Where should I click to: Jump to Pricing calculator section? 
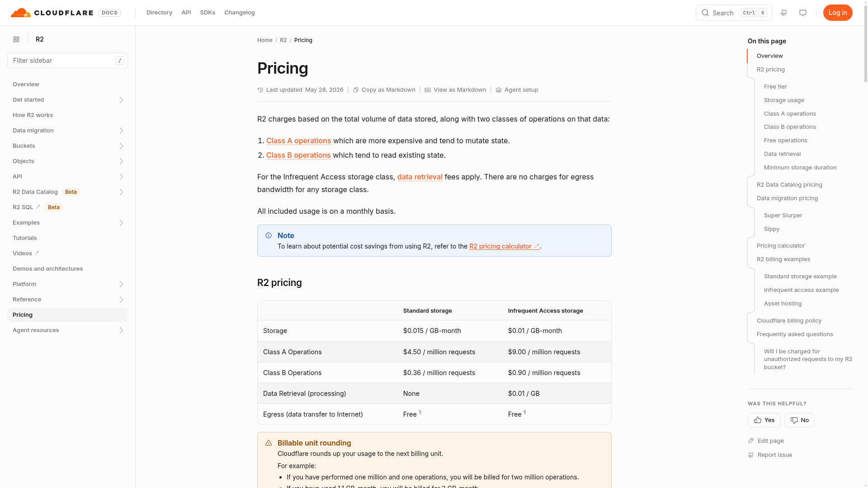tap(781, 246)
